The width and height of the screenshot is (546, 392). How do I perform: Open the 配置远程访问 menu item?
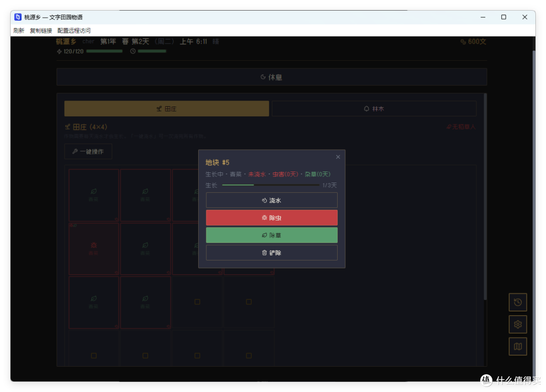coord(74,31)
